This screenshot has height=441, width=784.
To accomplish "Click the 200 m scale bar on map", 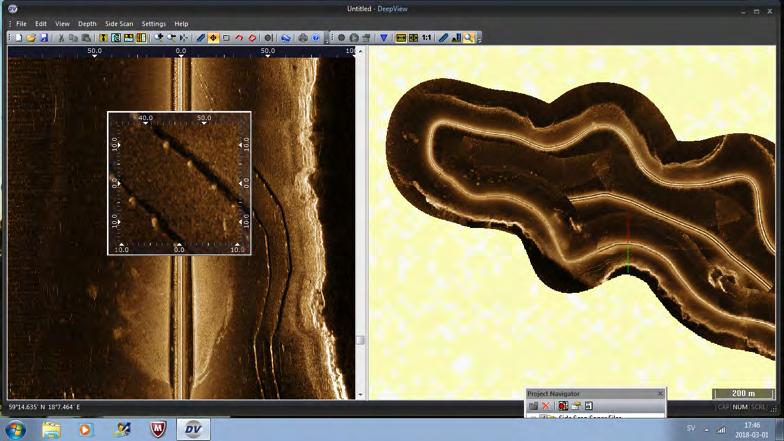I will click(744, 394).
